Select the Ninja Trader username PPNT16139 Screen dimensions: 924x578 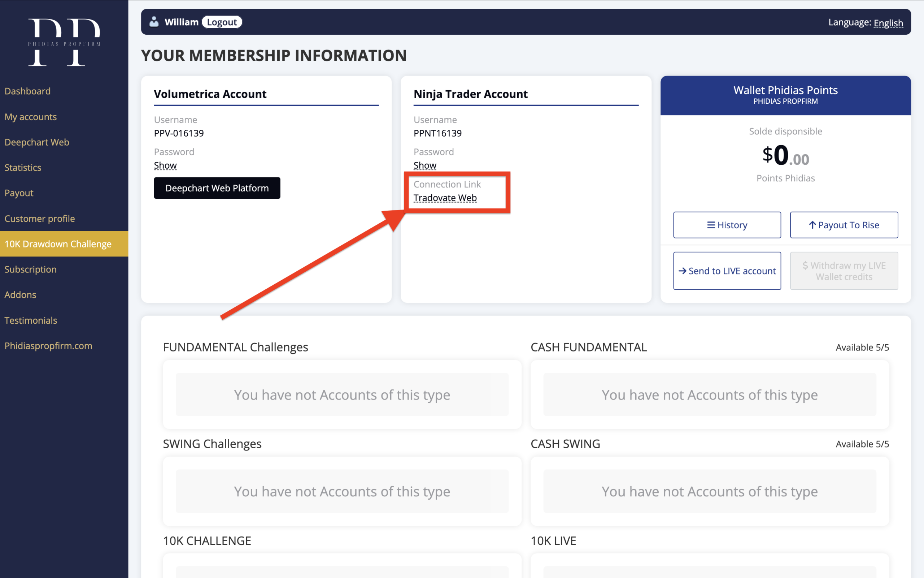[437, 133]
